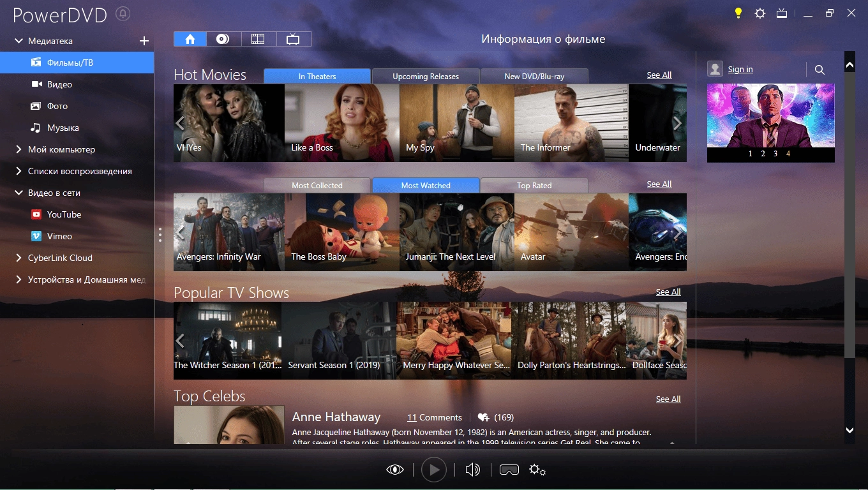Viewport: 868px width, 490px height.
Task: Click See All for Popular TV Shows
Action: coord(668,292)
